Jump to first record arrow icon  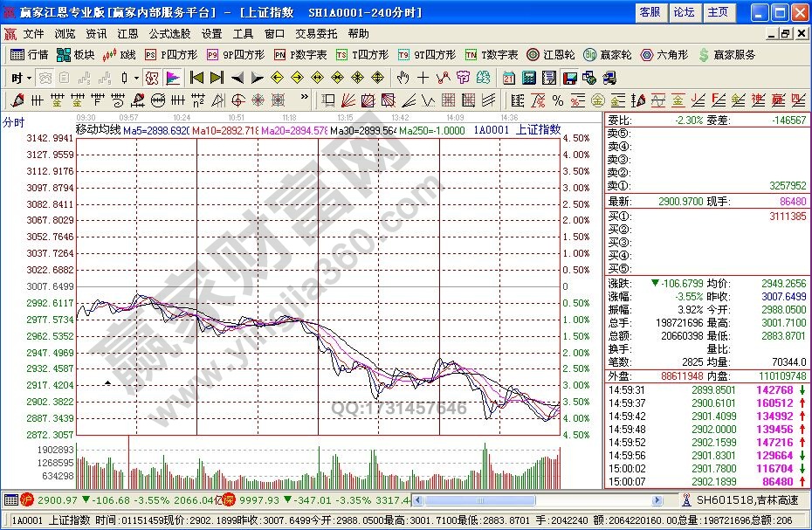click(196, 78)
